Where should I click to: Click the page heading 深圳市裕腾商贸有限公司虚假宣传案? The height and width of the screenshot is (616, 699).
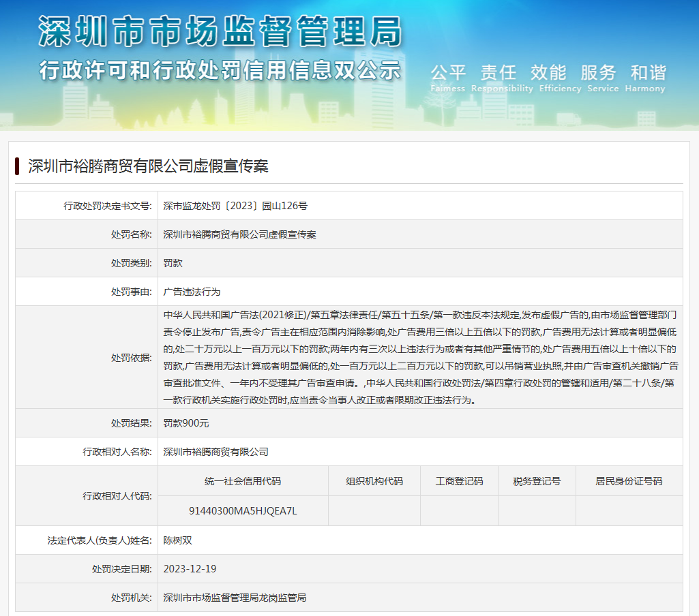point(148,166)
